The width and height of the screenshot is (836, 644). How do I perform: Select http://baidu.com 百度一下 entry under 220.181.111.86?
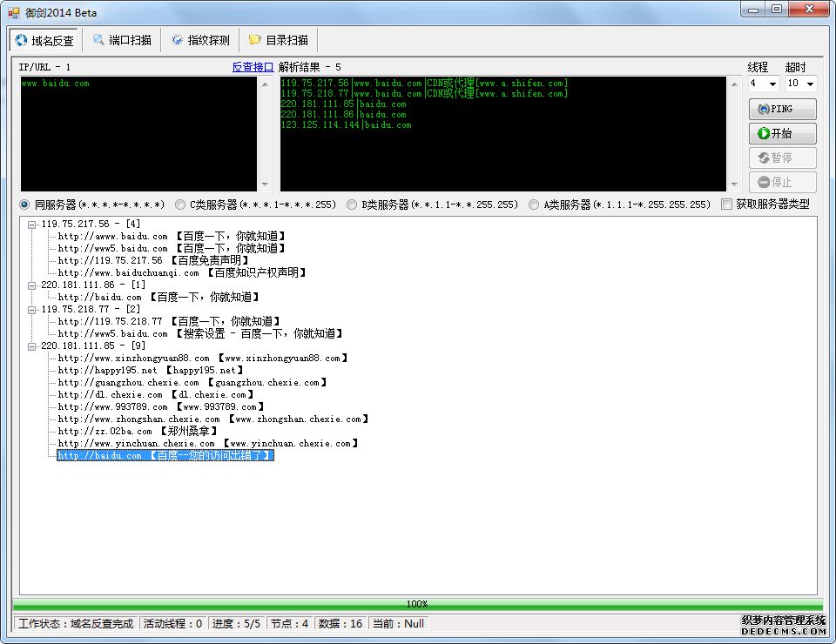pyautogui.click(x=158, y=298)
